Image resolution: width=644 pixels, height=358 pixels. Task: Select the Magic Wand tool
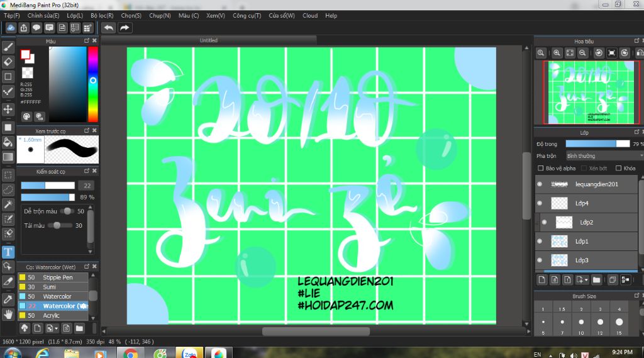tap(8, 204)
